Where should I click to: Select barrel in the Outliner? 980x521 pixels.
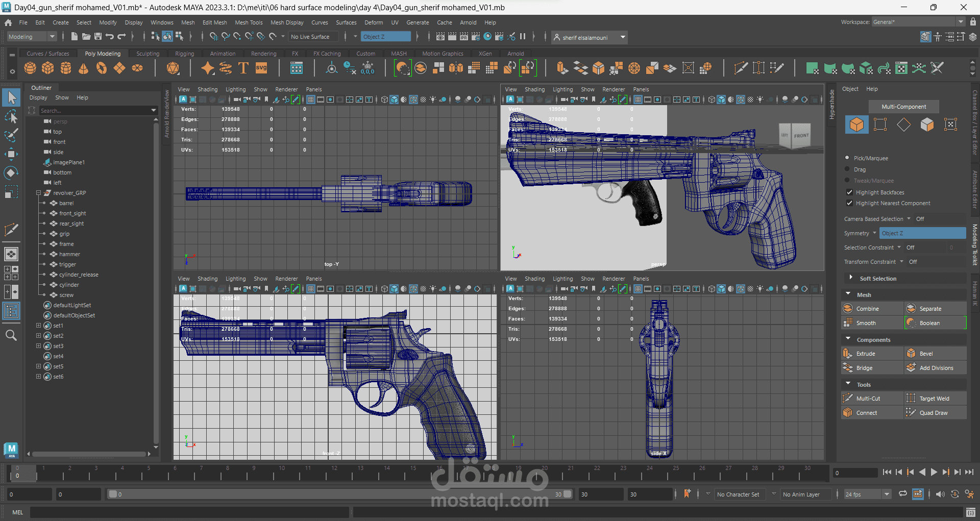(x=67, y=203)
